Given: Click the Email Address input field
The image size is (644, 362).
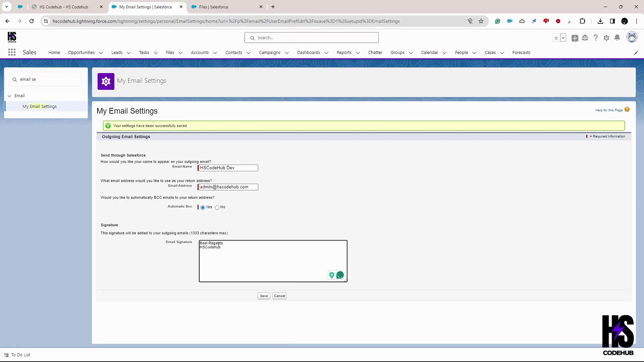Looking at the screenshot, I should (228, 187).
